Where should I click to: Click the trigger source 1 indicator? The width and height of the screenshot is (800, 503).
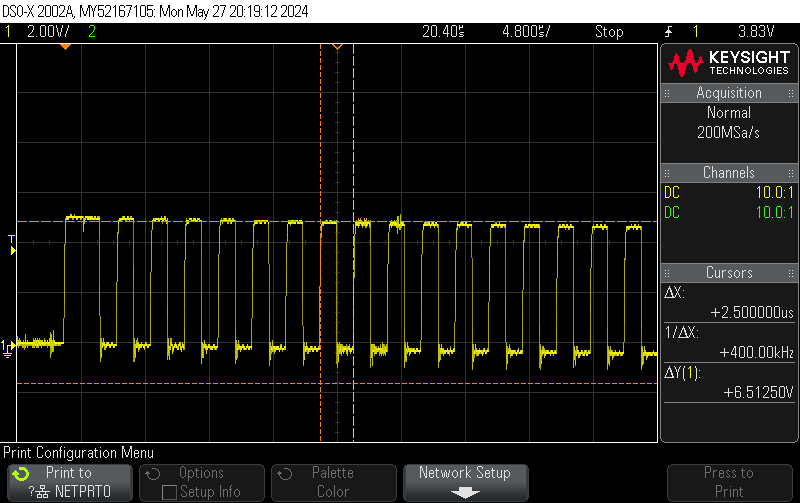695,32
